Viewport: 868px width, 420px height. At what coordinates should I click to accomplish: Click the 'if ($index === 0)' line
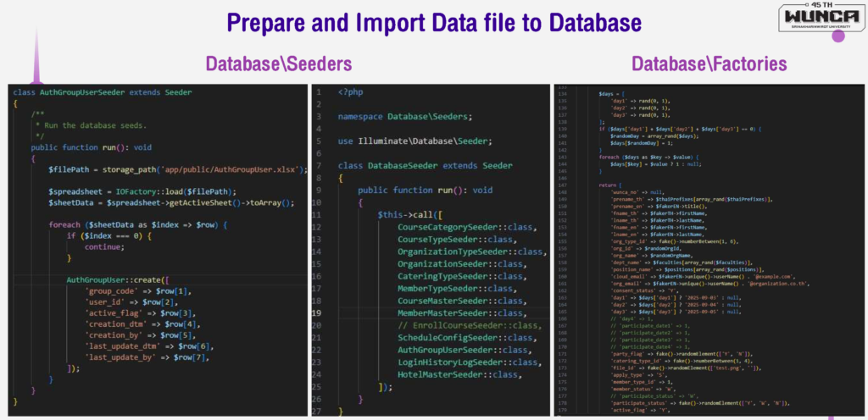pos(108,236)
